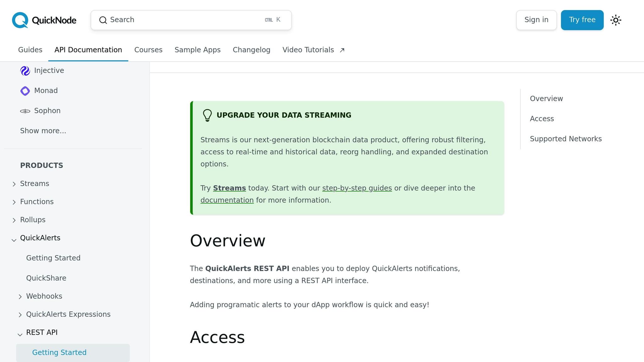Image resolution: width=644 pixels, height=362 pixels.
Task: Jump to Access in the page outline
Action: pos(542,118)
